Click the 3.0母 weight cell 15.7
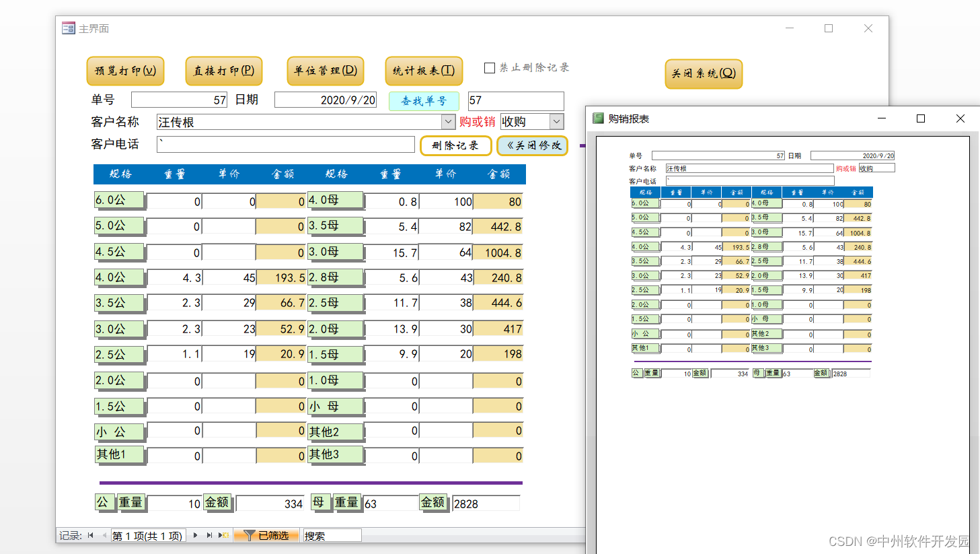 coord(391,252)
